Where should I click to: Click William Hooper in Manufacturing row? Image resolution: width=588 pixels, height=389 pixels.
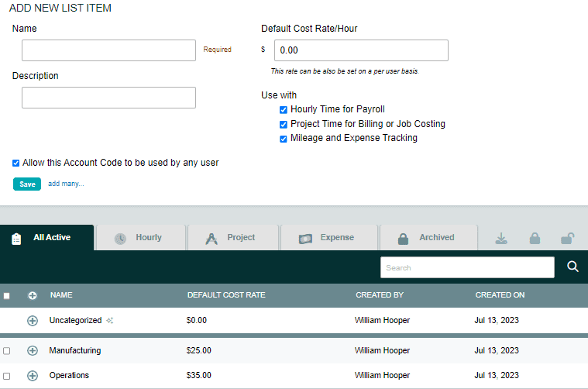coord(382,350)
